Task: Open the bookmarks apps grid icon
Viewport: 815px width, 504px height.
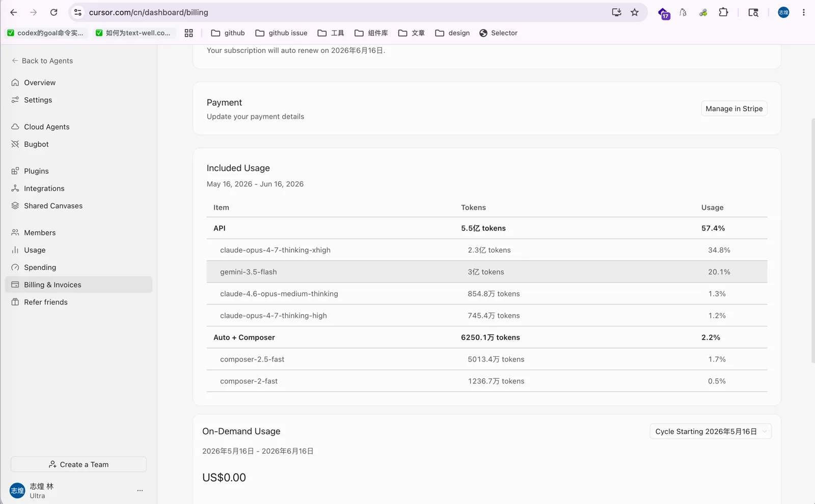Action: (188, 33)
